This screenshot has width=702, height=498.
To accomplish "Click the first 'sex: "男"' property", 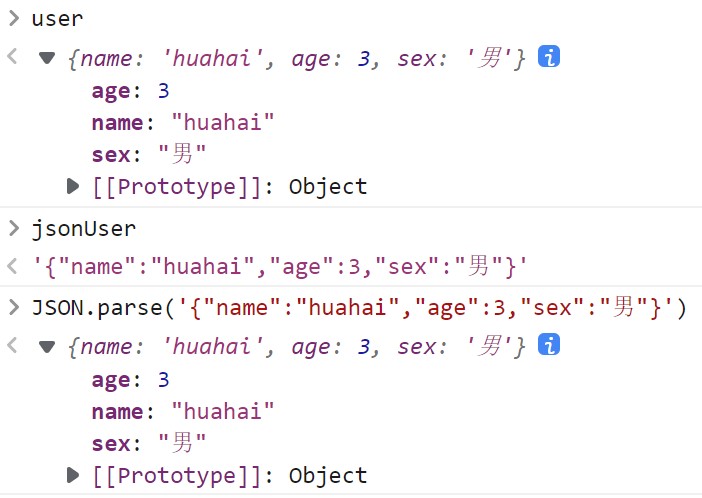I will pos(148,155).
